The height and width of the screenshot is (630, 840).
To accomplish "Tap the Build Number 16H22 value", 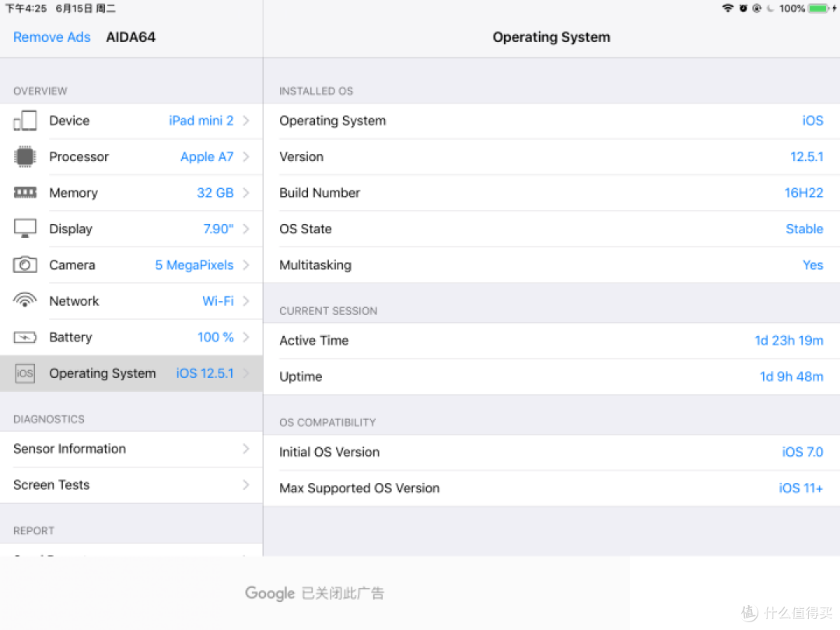I will tap(803, 192).
